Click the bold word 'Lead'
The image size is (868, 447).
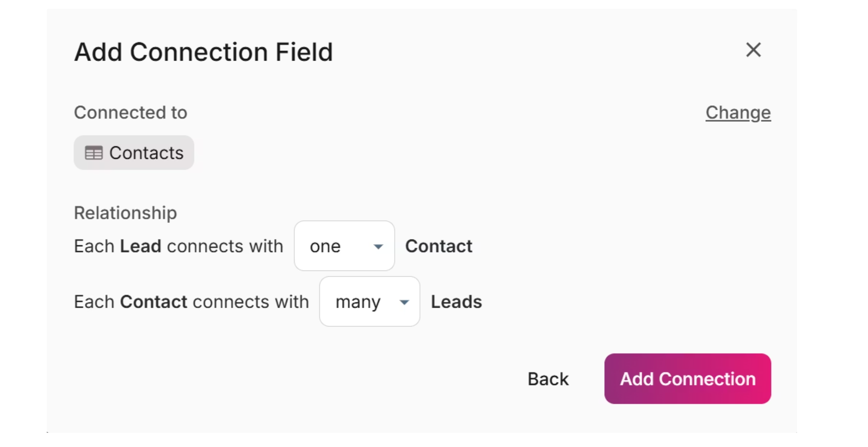(x=140, y=246)
